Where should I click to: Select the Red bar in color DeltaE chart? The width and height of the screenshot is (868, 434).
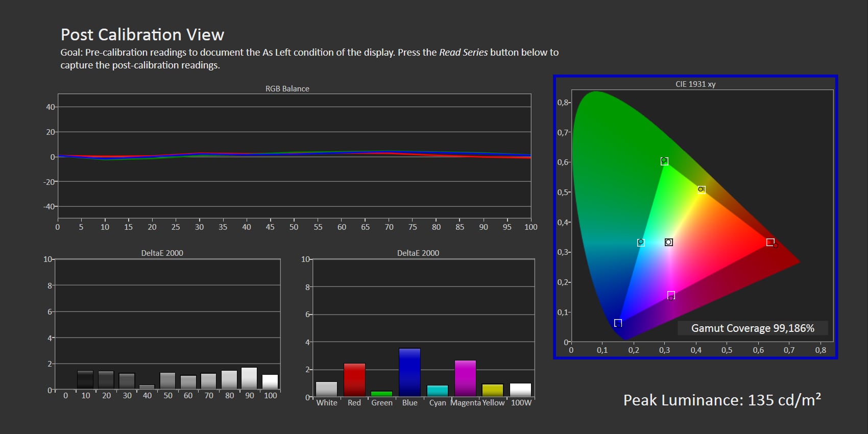click(354, 380)
